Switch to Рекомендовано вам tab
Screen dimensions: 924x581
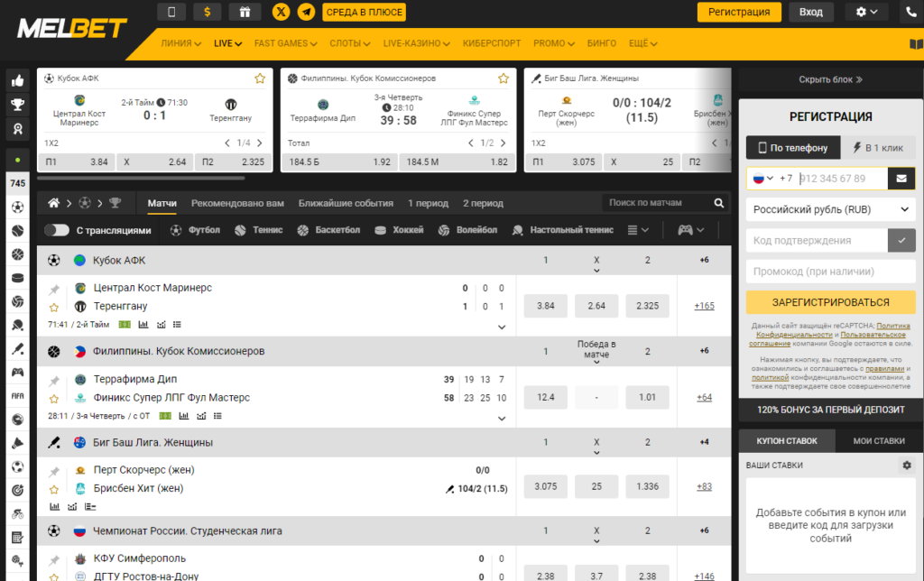click(x=237, y=203)
